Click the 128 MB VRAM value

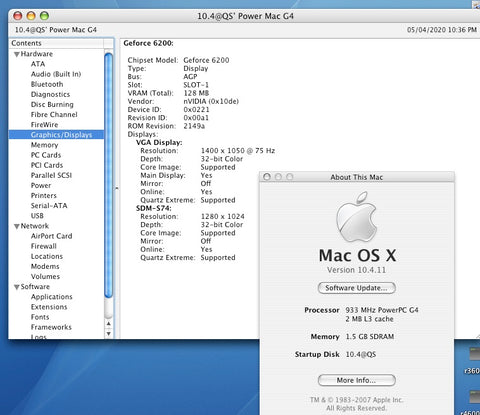coord(196,93)
